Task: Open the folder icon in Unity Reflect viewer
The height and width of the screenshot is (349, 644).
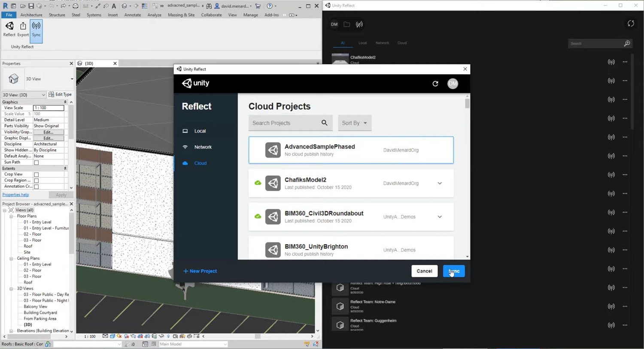Action: (346, 24)
